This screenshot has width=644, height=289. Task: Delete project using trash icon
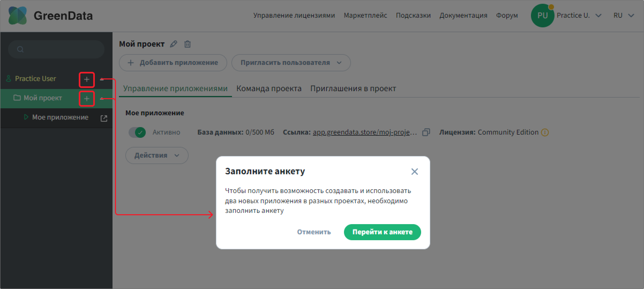point(188,44)
